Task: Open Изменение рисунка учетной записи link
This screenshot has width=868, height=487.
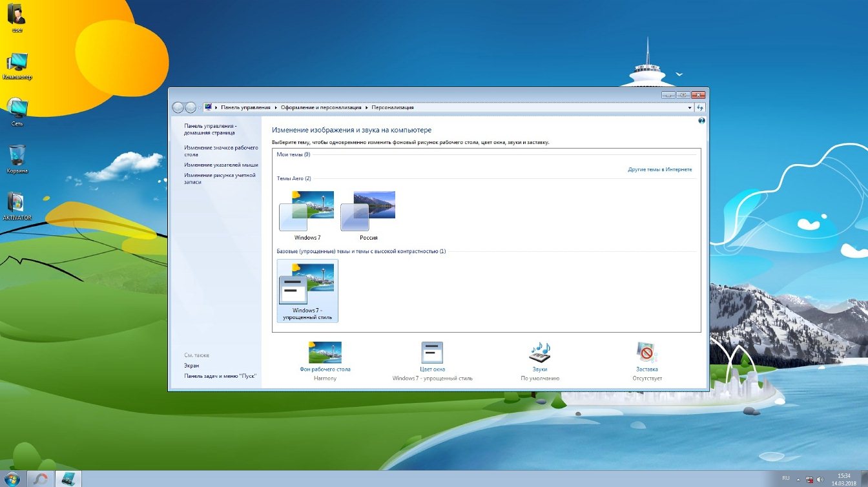Action: pyautogui.click(x=220, y=178)
